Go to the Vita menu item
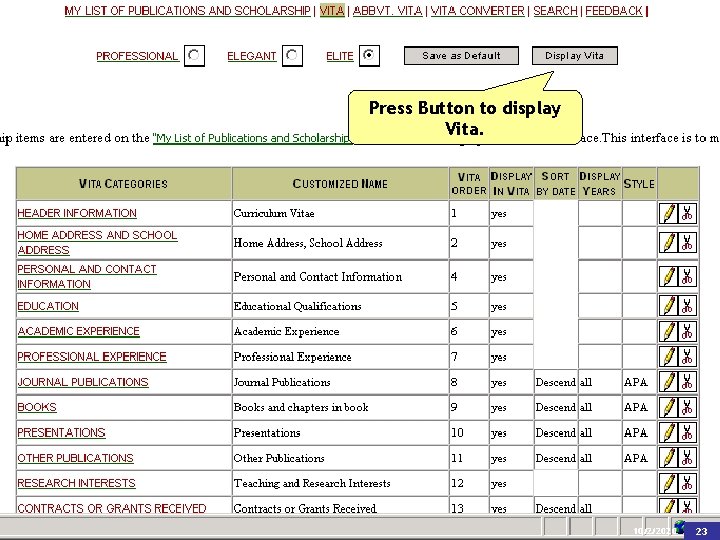720x540 pixels. (332, 11)
